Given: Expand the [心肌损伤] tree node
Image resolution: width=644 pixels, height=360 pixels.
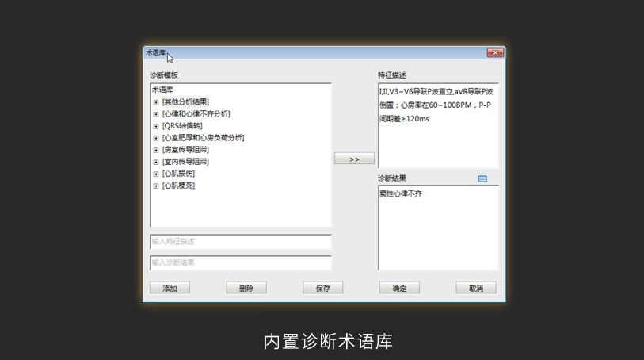Looking at the screenshot, I should coord(156,174).
